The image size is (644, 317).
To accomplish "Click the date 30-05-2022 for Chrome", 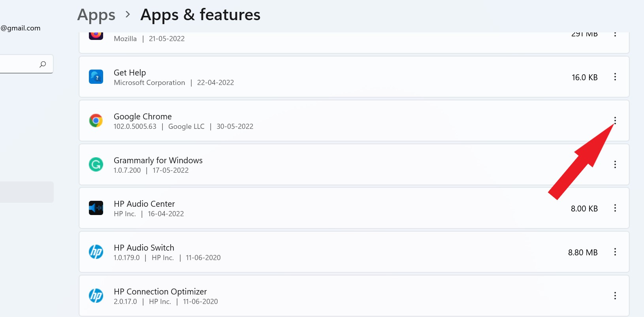I will tap(235, 126).
